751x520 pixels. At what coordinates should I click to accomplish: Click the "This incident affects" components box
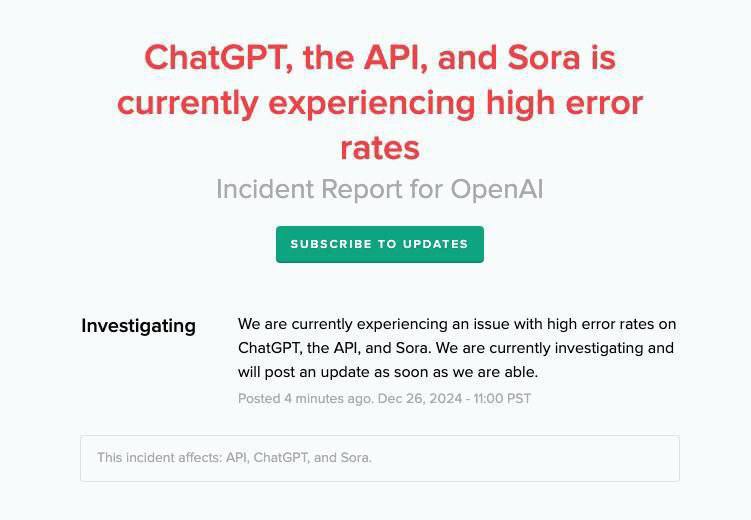point(379,458)
